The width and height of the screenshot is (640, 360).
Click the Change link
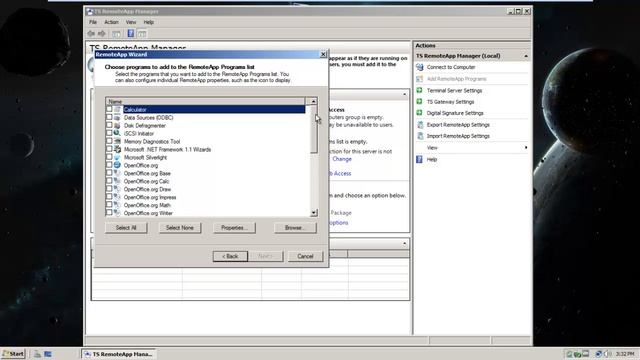click(342, 159)
